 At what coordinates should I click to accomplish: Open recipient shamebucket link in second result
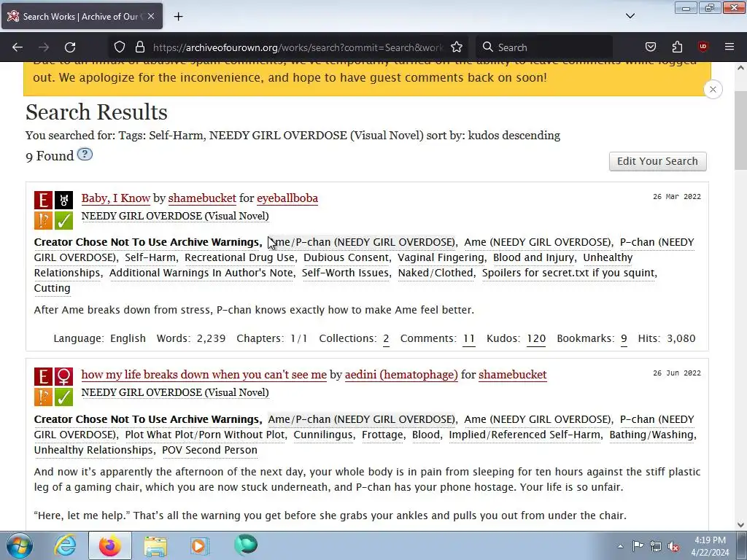513,375
